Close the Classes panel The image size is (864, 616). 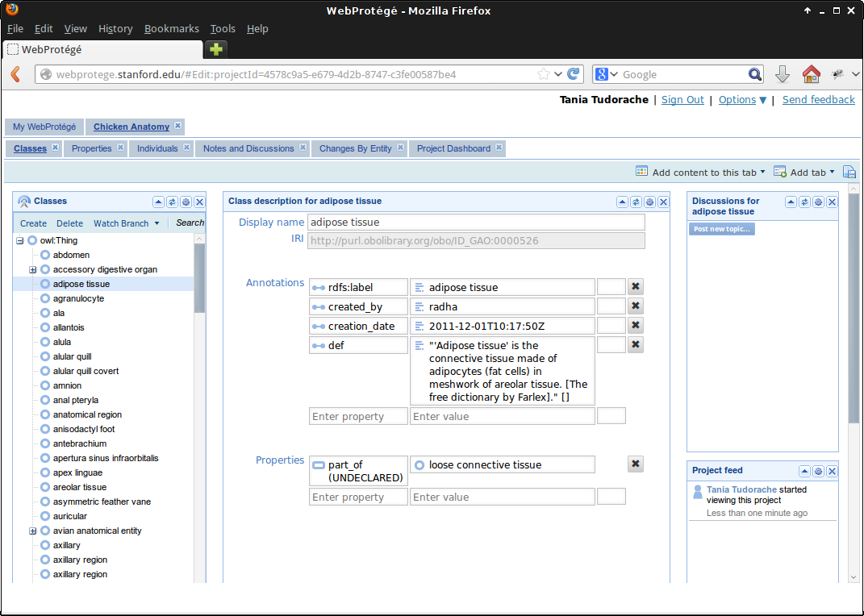[x=200, y=202]
